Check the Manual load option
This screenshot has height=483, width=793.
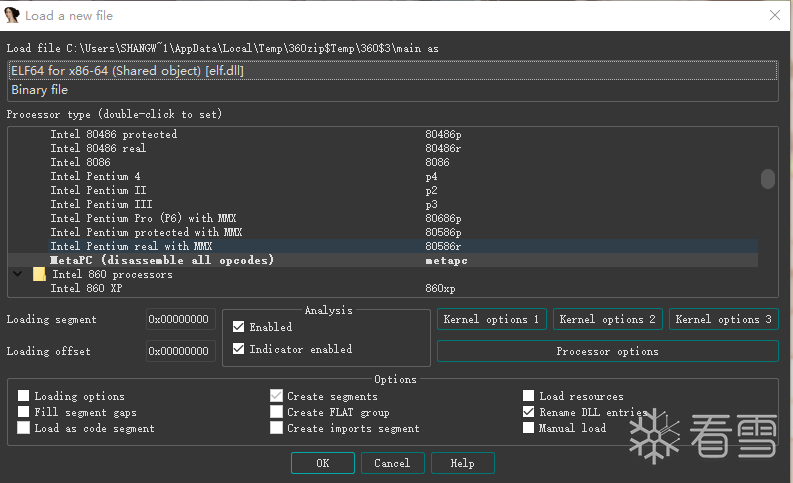click(528, 428)
